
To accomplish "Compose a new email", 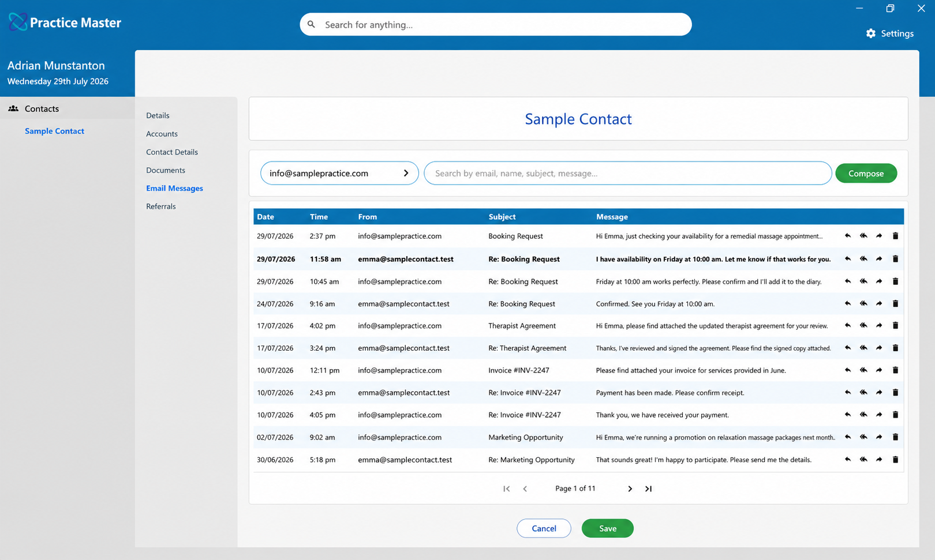I will coord(866,173).
